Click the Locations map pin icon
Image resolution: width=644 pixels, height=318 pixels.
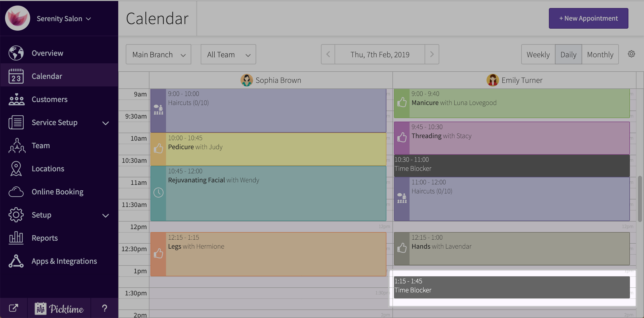pyautogui.click(x=16, y=169)
